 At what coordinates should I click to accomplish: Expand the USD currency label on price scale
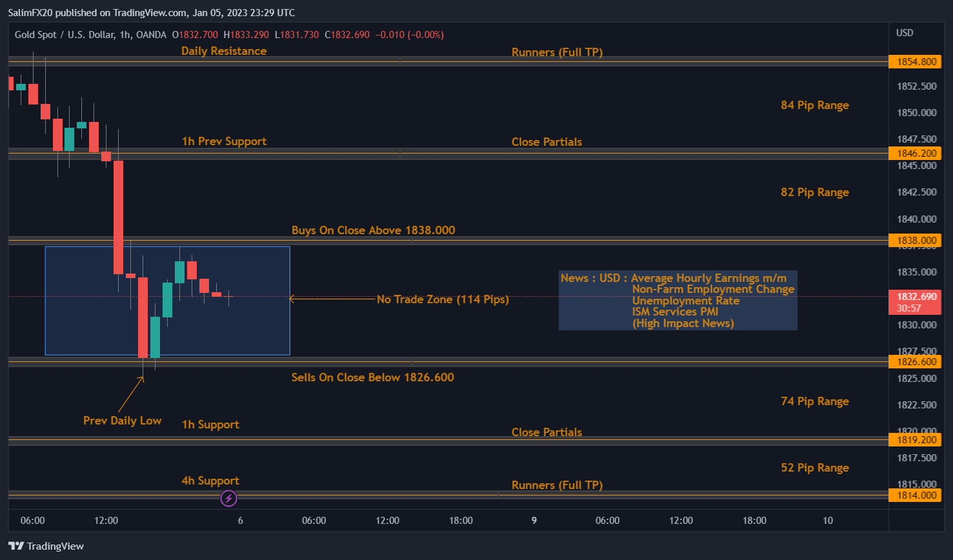(905, 32)
